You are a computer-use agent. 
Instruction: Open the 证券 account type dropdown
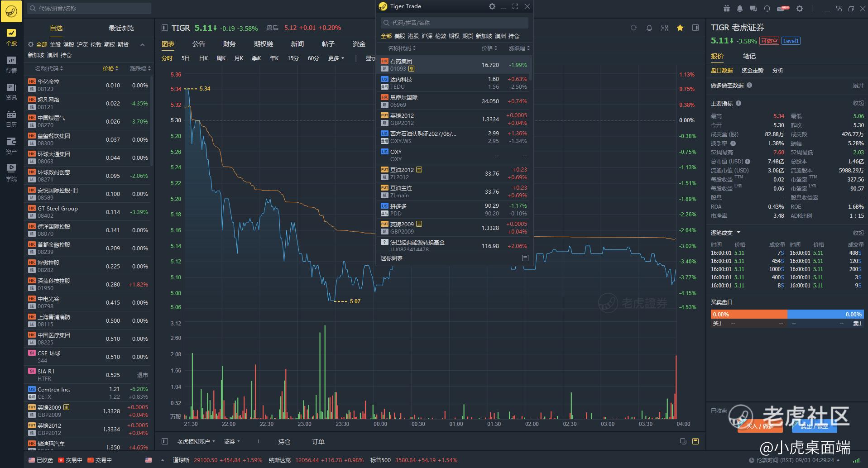tap(232, 441)
